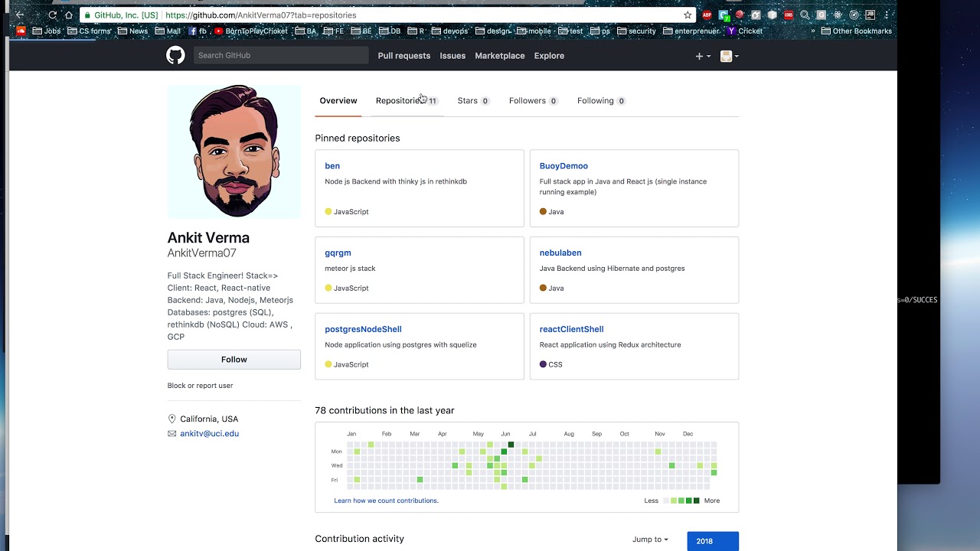The image size is (980, 551).
Task: Select the 2018 year button
Action: 712,541
